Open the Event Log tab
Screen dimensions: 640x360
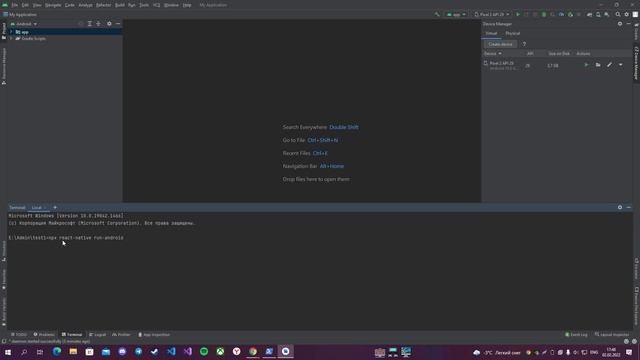[576, 335]
